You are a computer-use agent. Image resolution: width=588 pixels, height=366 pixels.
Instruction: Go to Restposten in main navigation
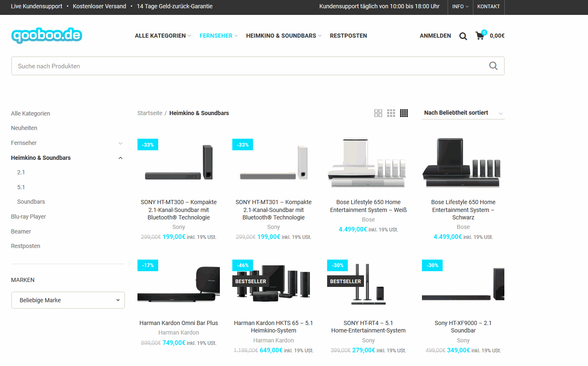pos(348,36)
